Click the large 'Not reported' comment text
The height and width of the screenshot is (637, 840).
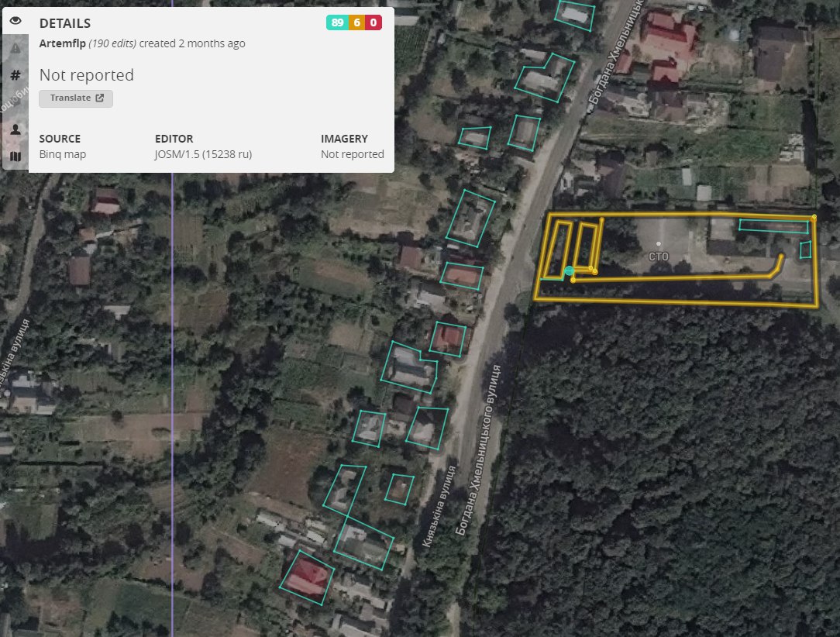point(86,75)
